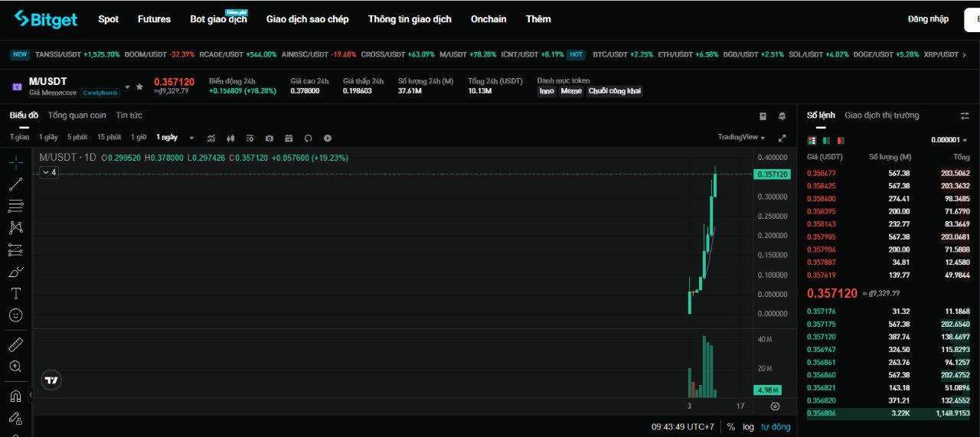Select the brush drawing tool
This screenshot has width=980, height=437.
[x=15, y=272]
